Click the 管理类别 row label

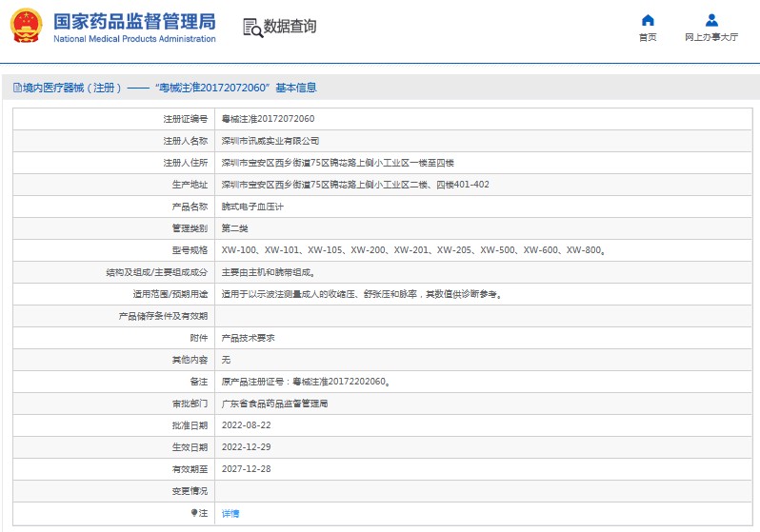(190, 228)
